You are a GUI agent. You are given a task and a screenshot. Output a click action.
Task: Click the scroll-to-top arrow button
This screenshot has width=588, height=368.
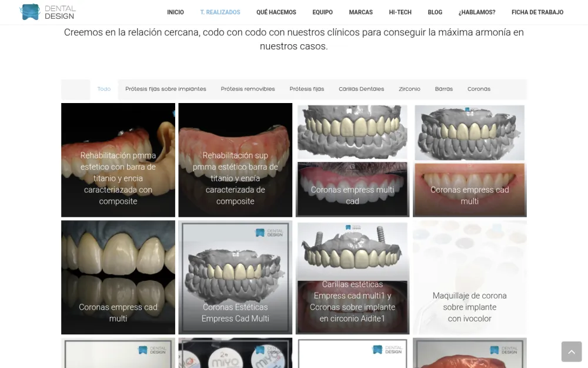coord(572,352)
